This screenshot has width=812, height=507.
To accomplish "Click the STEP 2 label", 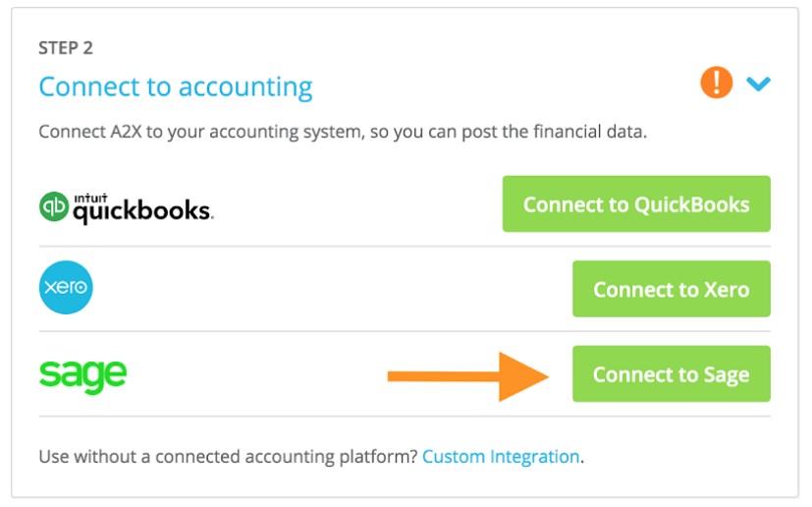I will coord(66,48).
